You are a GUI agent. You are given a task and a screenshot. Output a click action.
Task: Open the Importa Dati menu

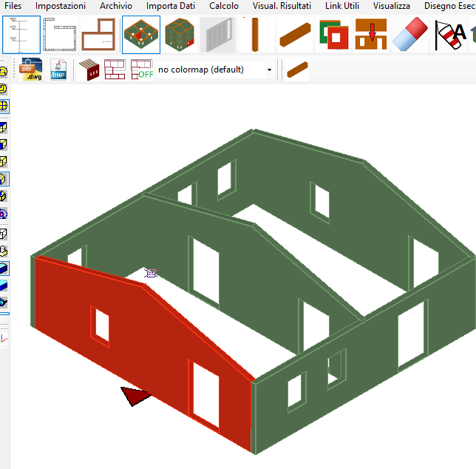click(171, 6)
